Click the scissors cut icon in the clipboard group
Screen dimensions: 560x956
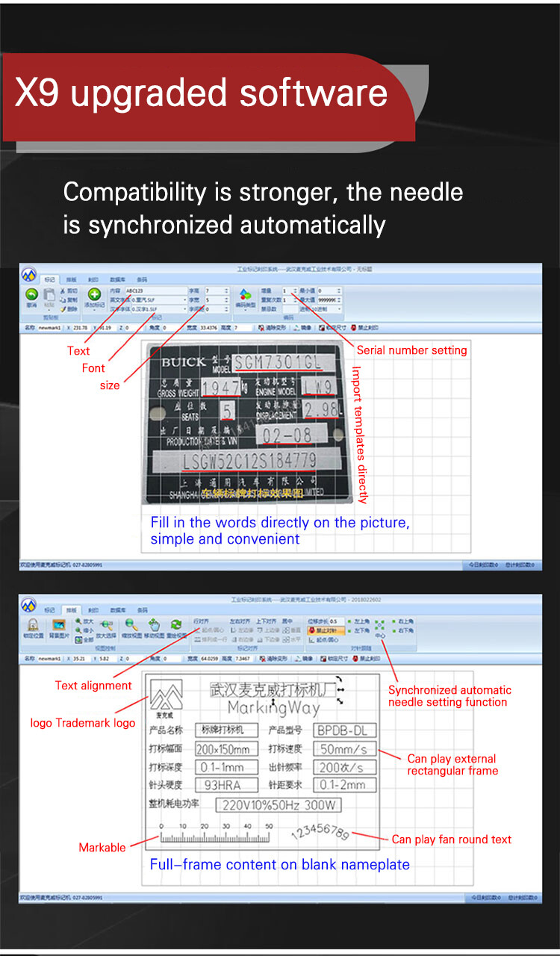[63, 291]
